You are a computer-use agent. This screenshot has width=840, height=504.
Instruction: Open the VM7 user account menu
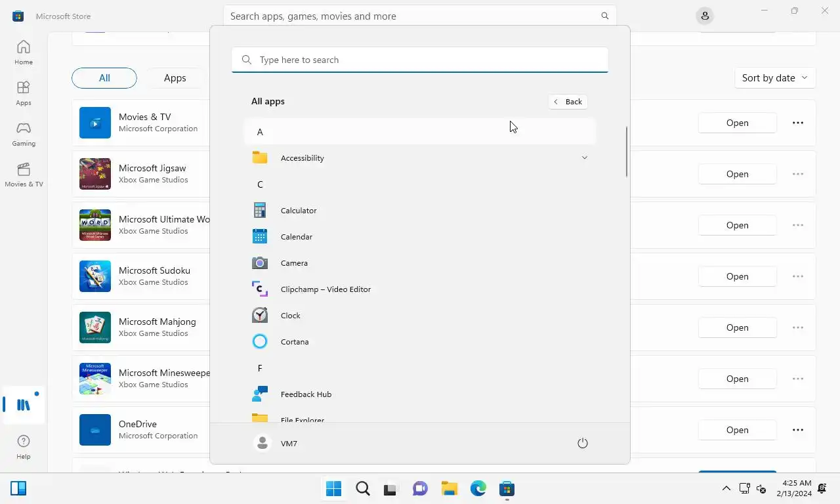coord(276,443)
